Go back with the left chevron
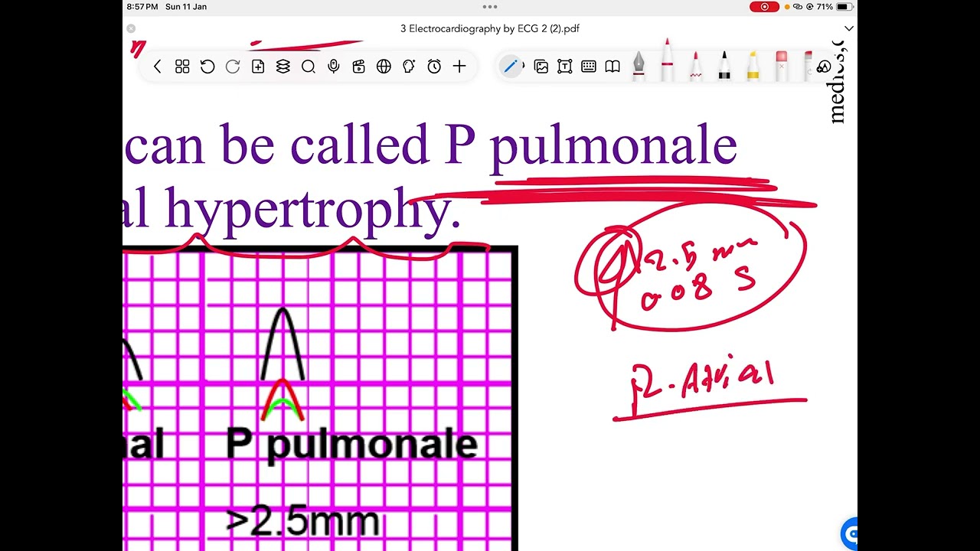980x551 pixels. [x=158, y=67]
